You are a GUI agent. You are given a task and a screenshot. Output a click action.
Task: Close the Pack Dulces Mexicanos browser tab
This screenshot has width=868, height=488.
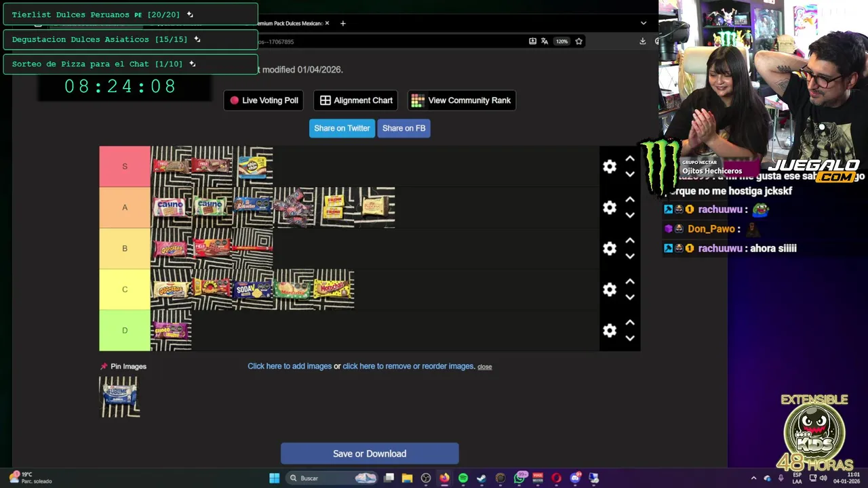(327, 23)
